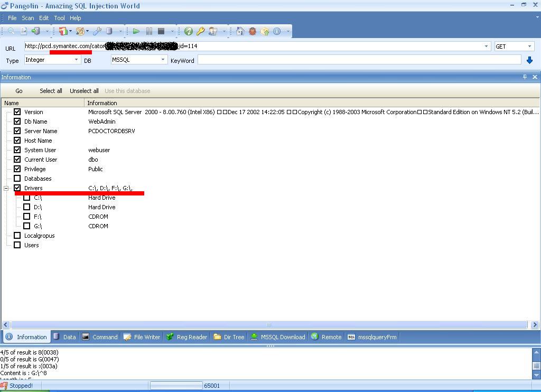
Task: Click into the KeyWord input field
Action: (359, 60)
